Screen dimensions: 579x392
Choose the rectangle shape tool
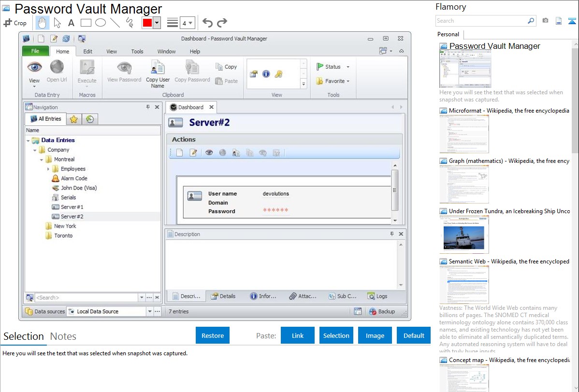tap(86, 23)
